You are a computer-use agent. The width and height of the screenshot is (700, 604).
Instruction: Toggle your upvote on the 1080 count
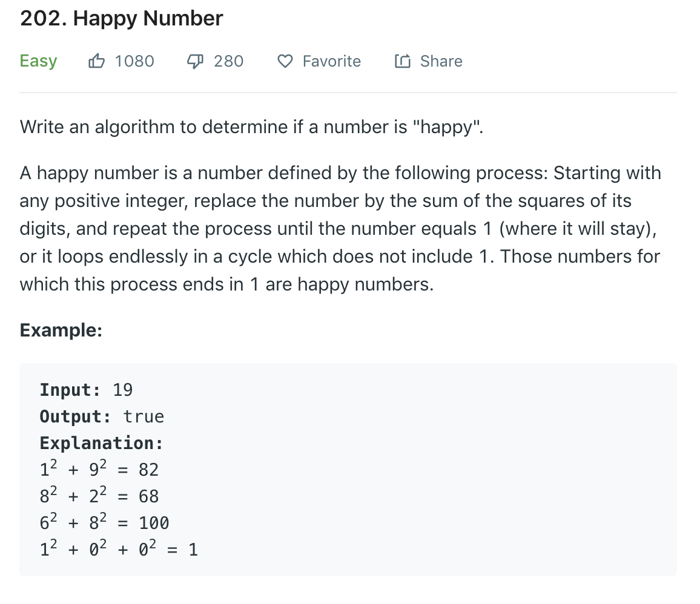click(x=134, y=61)
